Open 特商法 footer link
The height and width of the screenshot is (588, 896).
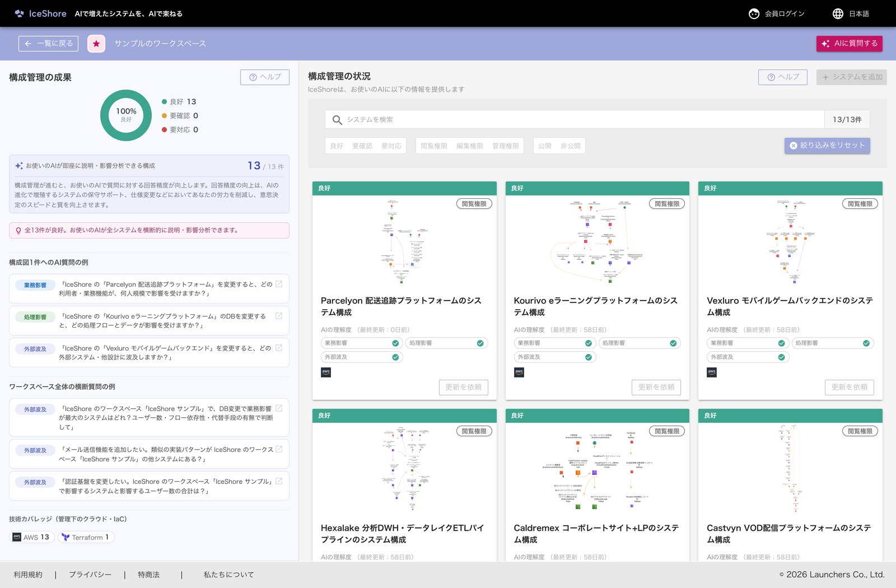coord(149,575)
